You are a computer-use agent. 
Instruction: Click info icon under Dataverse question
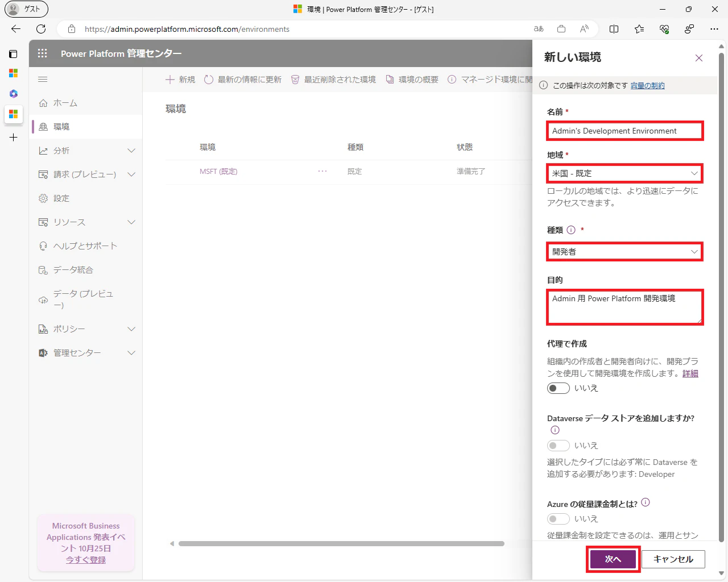[x=555, y=430]
